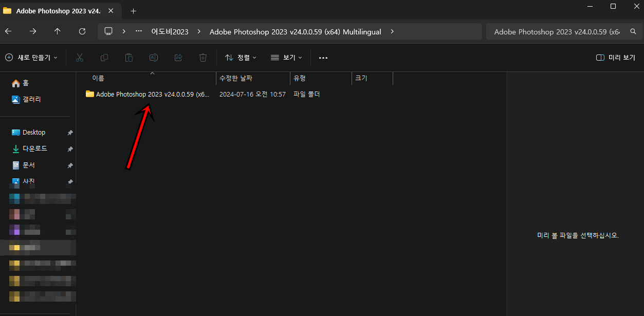Click the Copy icon in toolbar

pos(104,58)
